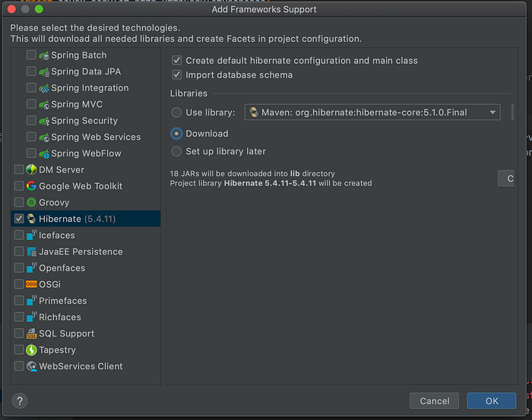The image size is (532, 420).
Task: Select JavaEE Persistence in the framework list
Action: [81, 251]
